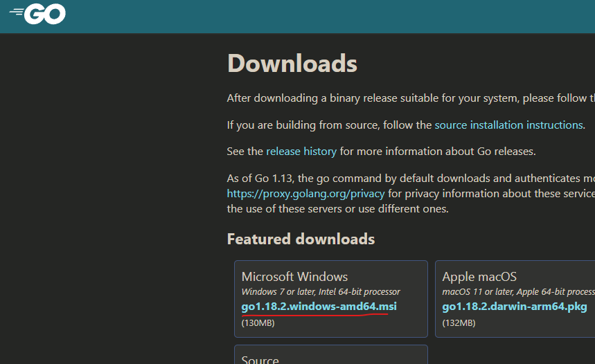The image size is (595, 364).
Task: Click the Windows 7 or later requirement text
Action: (x=321, y=292)
